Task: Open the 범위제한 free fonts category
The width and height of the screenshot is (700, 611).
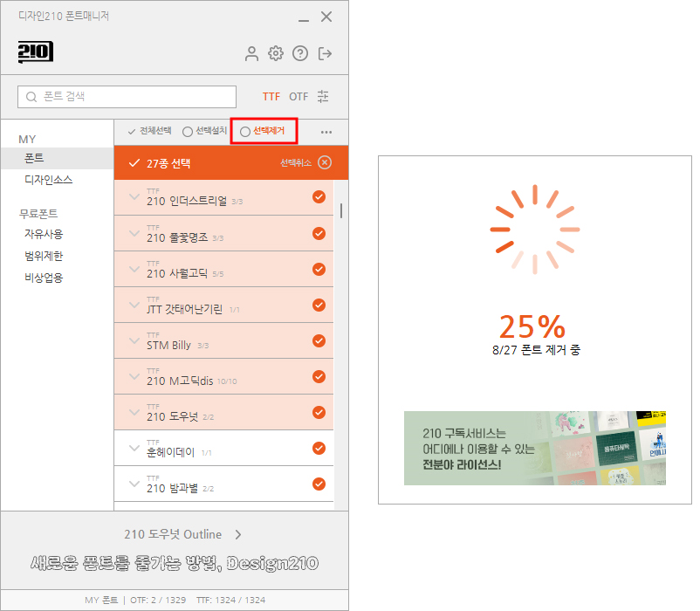Action: 44,256
